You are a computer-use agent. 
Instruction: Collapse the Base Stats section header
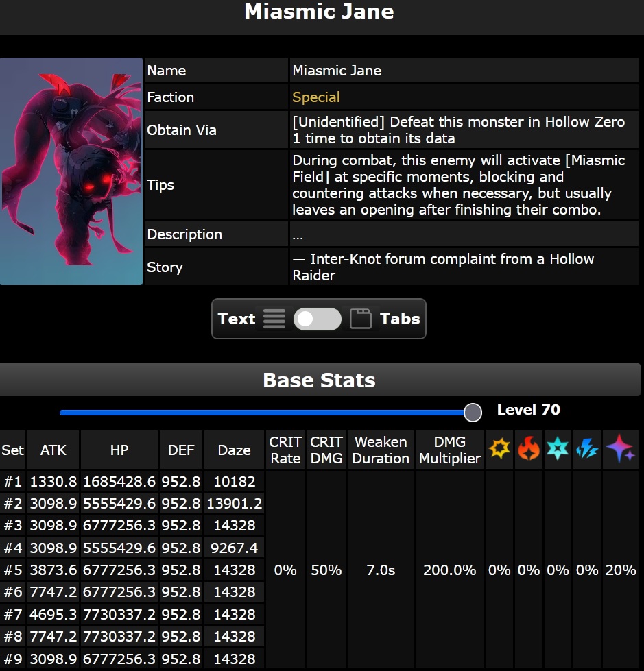(x=320, y=380)
